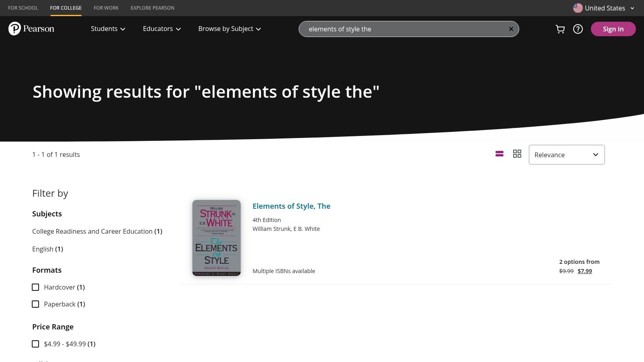This screenshot has height=362, width=644.
Task: Check the Paperback format filter
Action: point(35,304)
